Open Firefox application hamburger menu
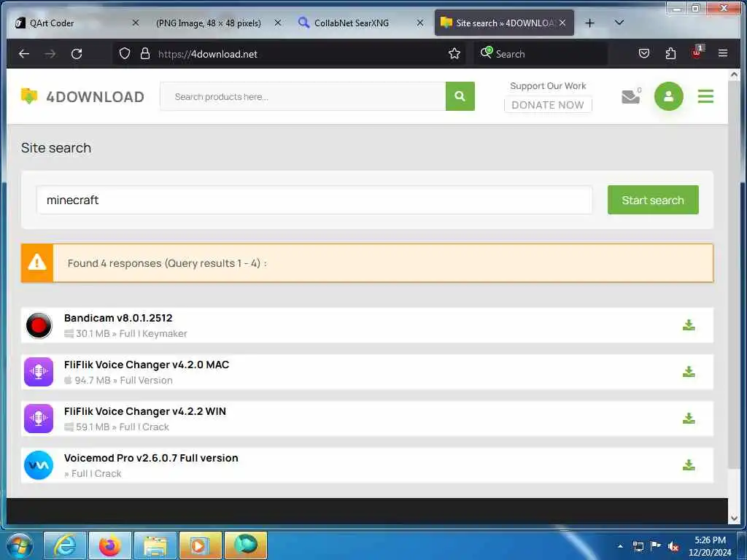Image resolution: width=747 pixels, height=560 pixels. (723, 53)
